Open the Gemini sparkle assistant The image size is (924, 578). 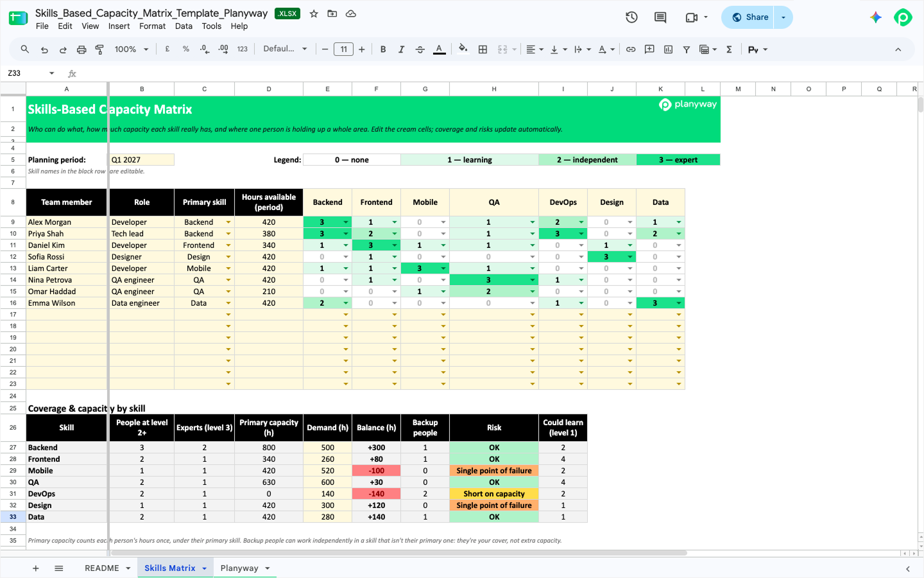coord(876,17)
